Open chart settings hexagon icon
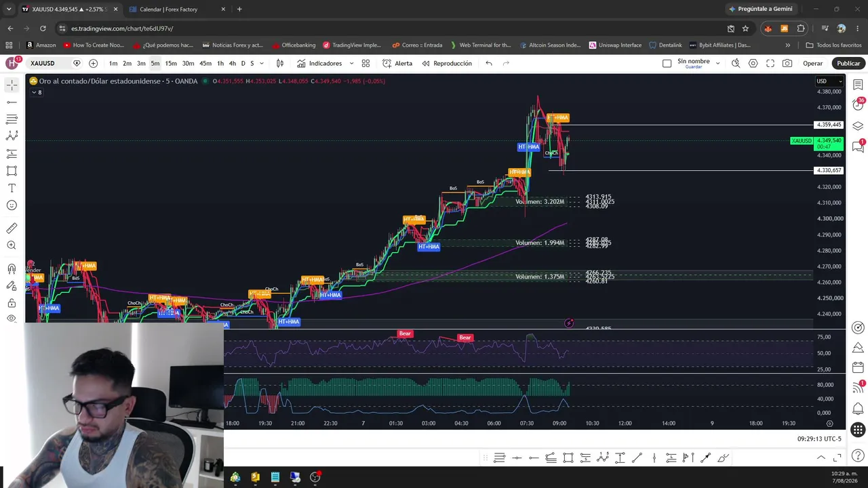868x488 pixels. click(x=753, y=63)
